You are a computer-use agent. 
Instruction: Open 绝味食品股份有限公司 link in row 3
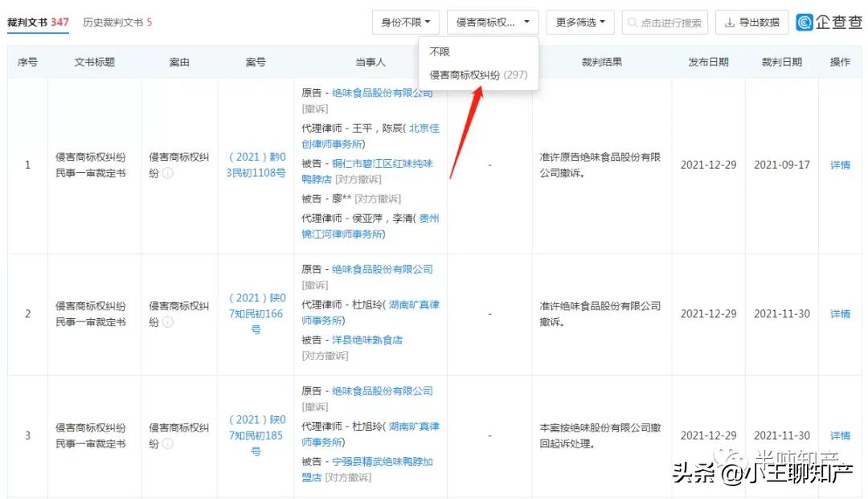383,391
